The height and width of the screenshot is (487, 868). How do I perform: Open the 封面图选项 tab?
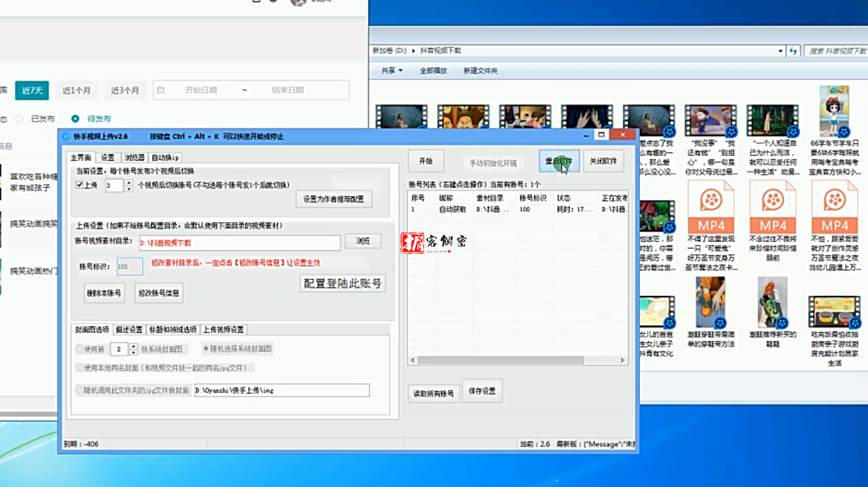click(92, 330)
